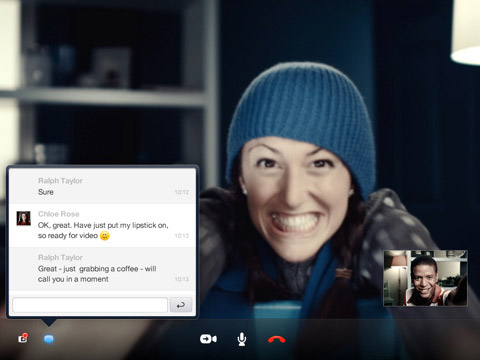Select message "Great - just grabbing a coffee"
480x360 pixels.
point(88,269)
